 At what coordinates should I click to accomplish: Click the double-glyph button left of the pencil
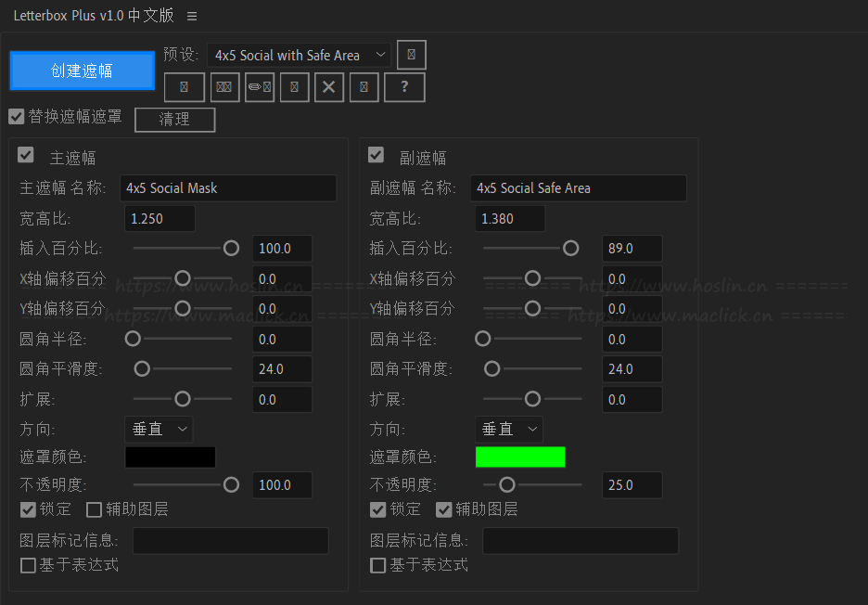point(223,87)
